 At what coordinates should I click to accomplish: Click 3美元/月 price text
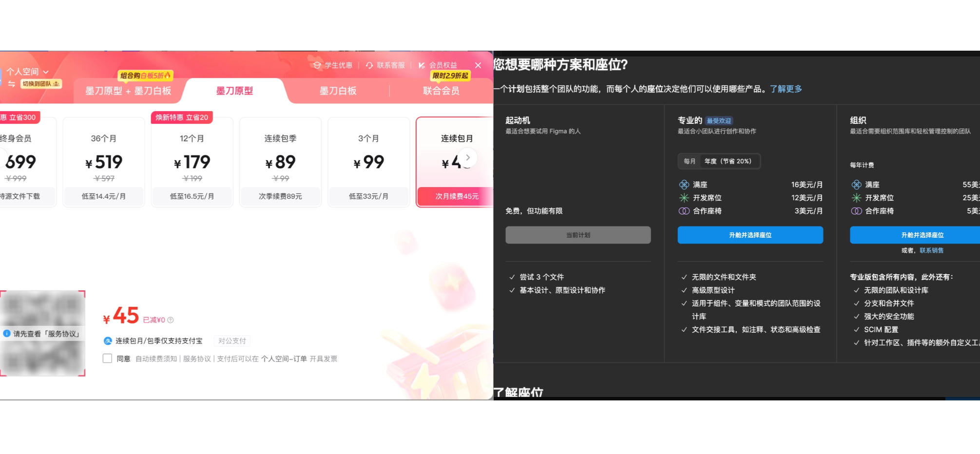pyautogui.click(x=808, y=211)
